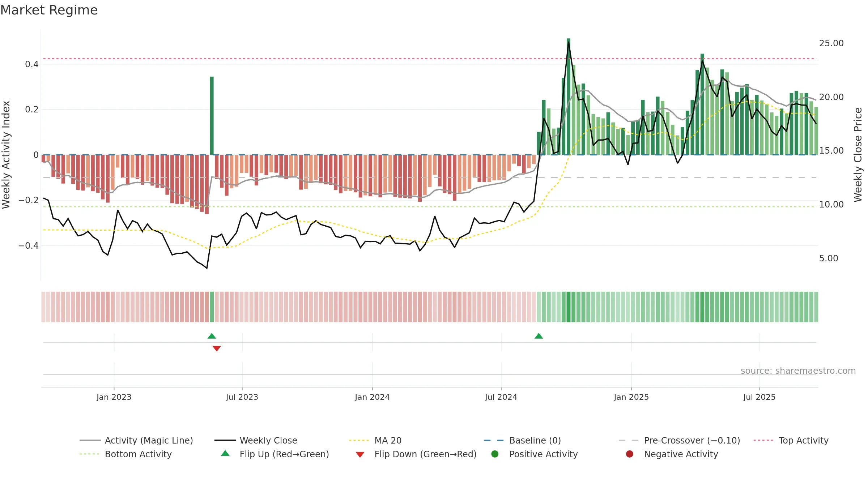Screen dimensions: 868x488
Task: Click the 15.00 price axis value
Action: (831, 151)
